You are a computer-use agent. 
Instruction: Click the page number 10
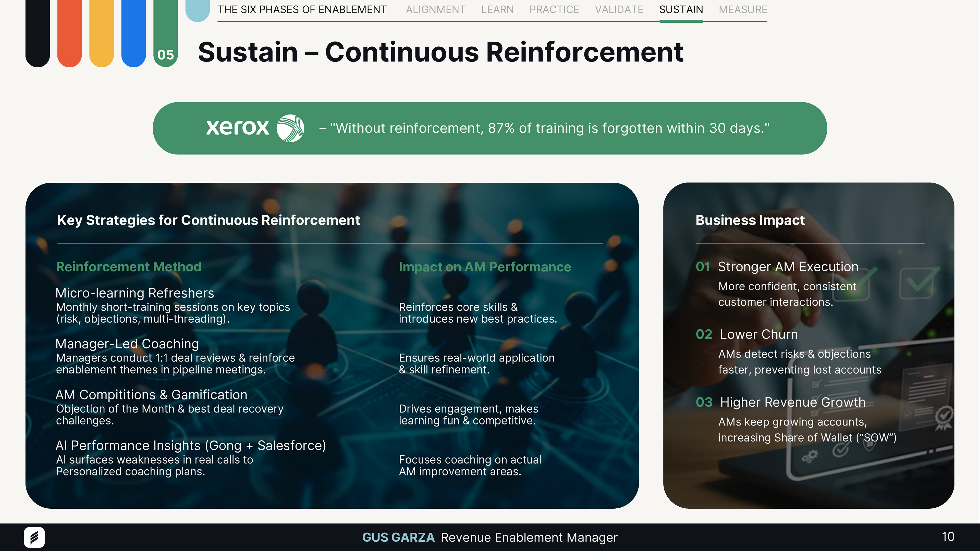pyautogui.click(x=948, y=536)
